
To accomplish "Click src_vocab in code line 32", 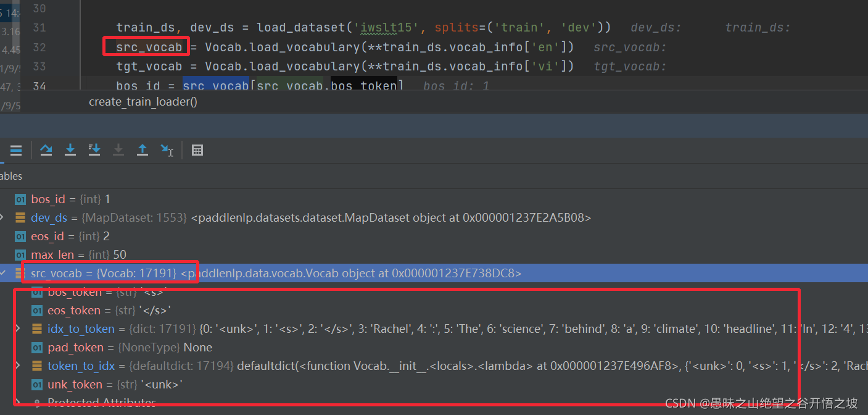I will (x=149, y=47).
